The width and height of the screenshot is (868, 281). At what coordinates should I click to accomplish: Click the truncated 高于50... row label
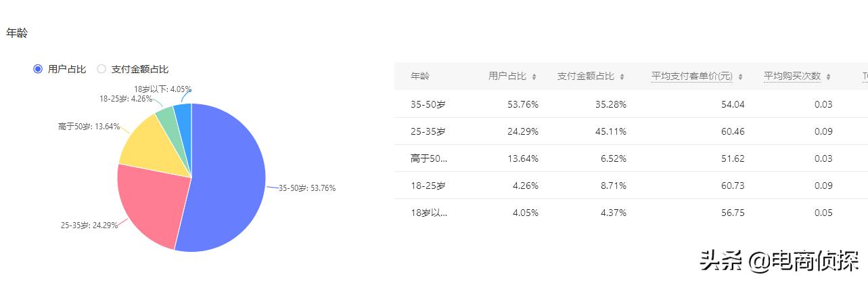click(429, 158)
